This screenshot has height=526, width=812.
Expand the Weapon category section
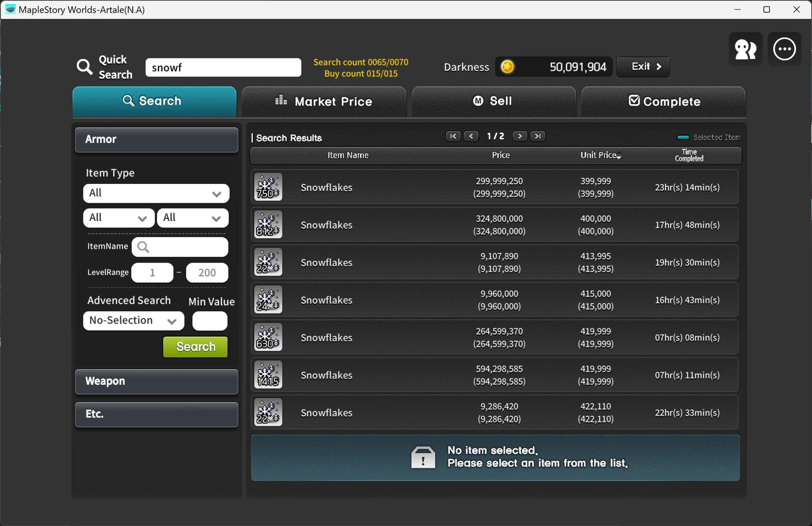click(x=156, y=381)
